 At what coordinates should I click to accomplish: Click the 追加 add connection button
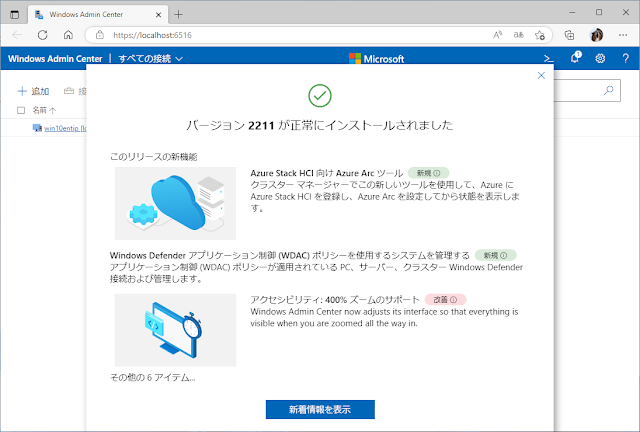click(x=33, y=91)
